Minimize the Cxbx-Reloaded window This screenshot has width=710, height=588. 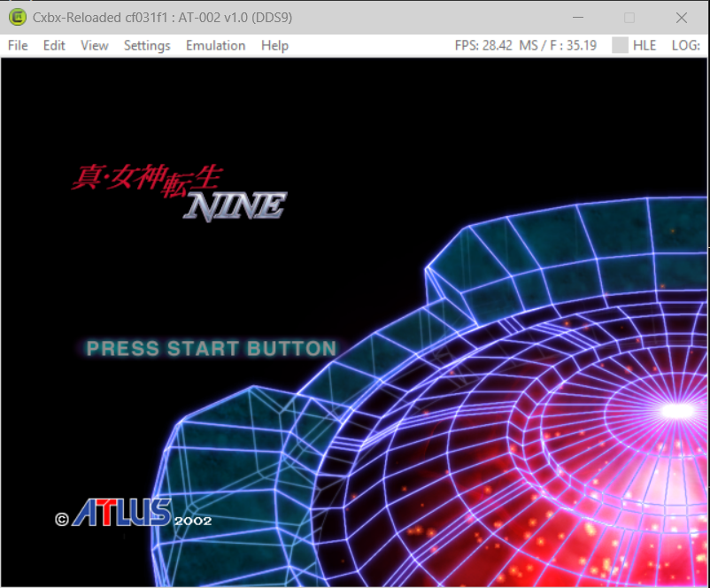tap(578, 17)
